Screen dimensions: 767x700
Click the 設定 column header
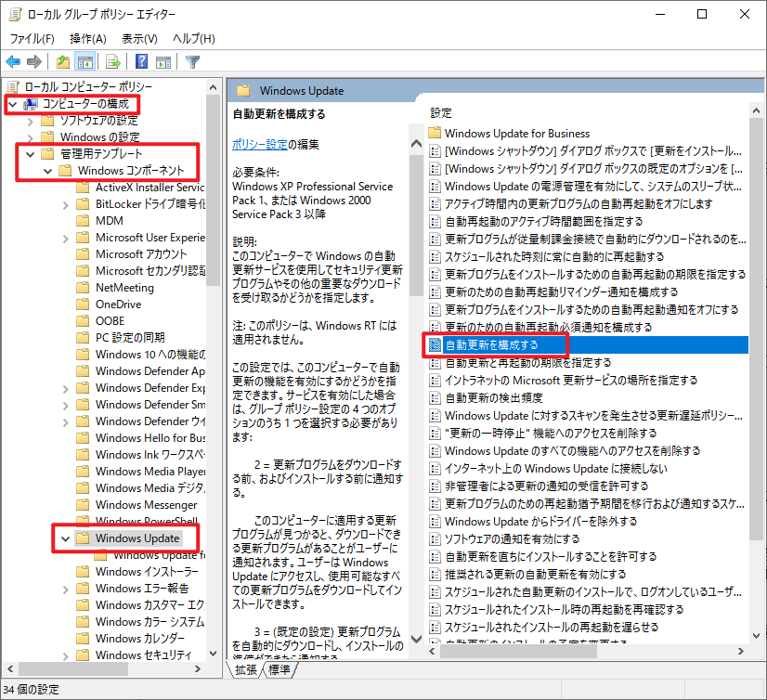click(441, 112)
